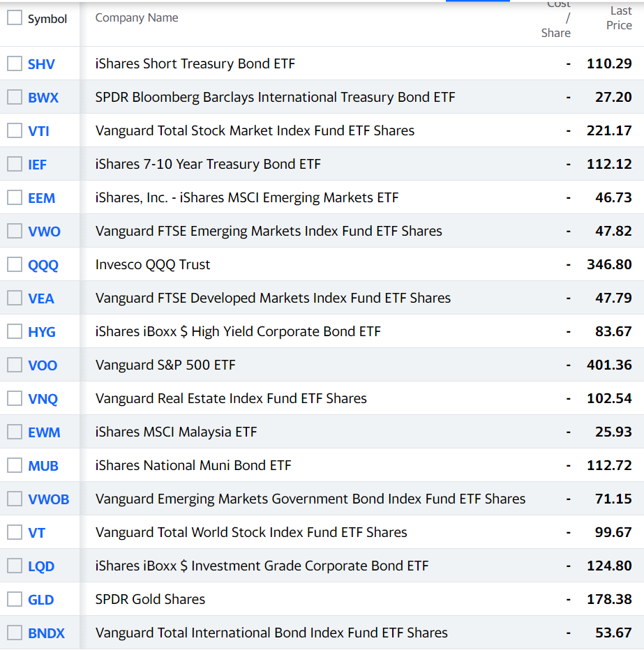The width and height of the screenshot is (644, 650).
Task: Tick the IEF row checkbox
Action: pos(15,164)
